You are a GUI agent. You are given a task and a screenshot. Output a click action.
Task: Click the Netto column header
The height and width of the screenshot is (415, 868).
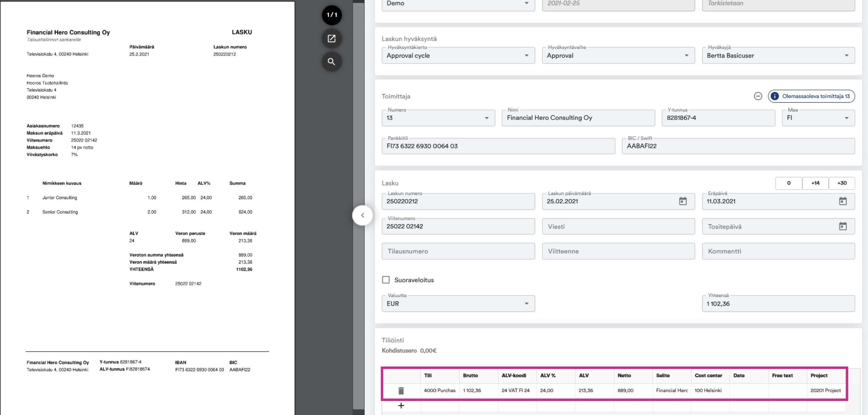[633, 376]
